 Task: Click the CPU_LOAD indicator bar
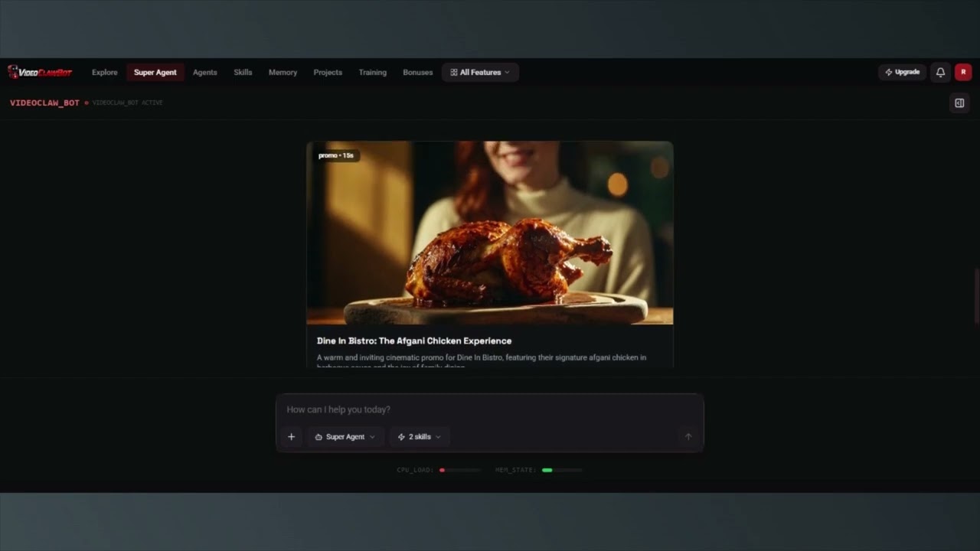pyautogui.click(x=459, y=470)
